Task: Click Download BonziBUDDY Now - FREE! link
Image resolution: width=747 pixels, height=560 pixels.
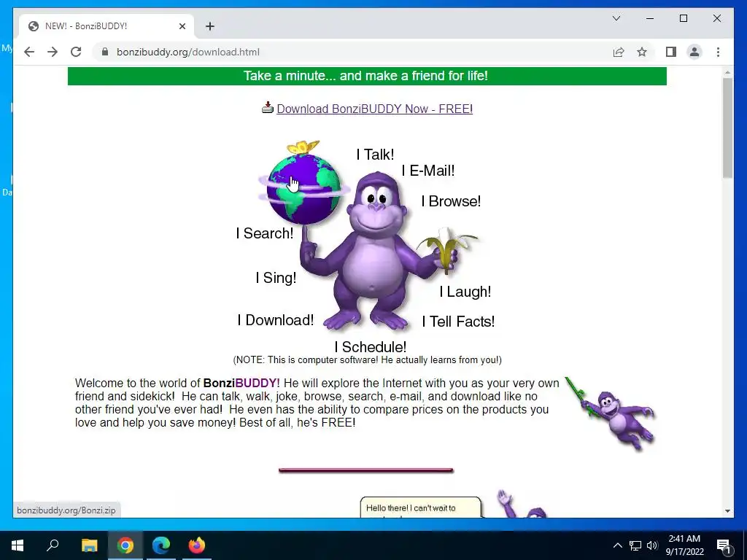Action: (374, 109)
